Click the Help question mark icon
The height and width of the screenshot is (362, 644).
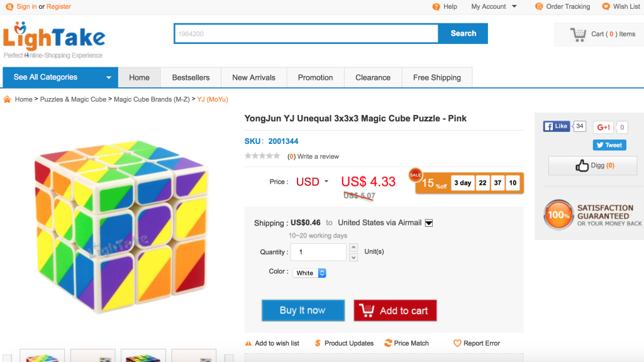(x=436, y=7)
